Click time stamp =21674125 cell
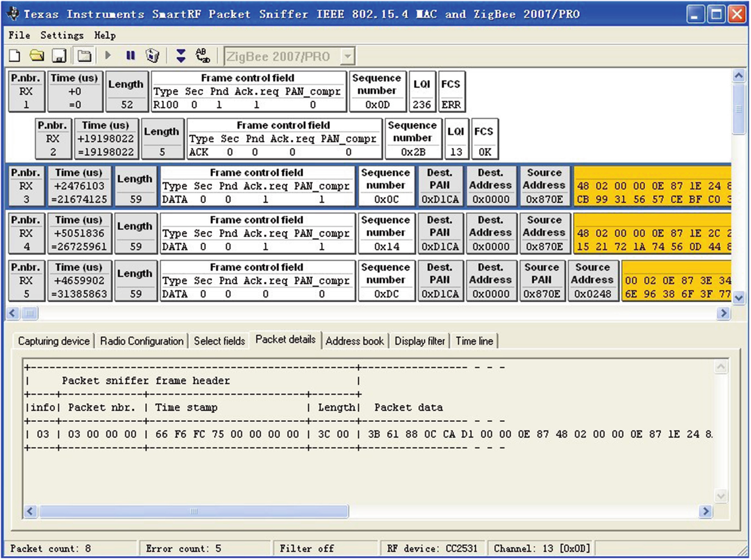Image resolution: width=751 pixels, height=560 pixels. pos(79,186)
